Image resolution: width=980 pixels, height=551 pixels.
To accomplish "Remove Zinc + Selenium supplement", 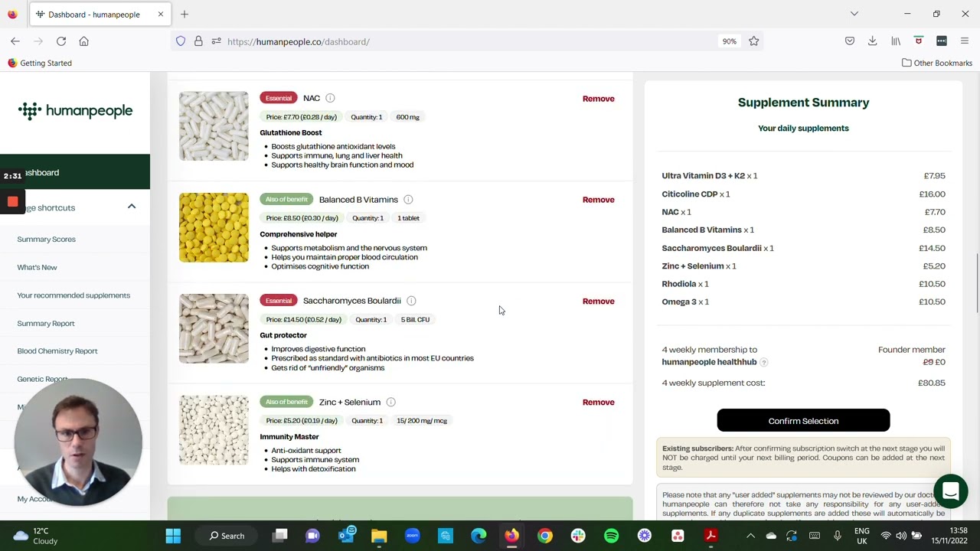I will pyautogui.click(x=598, y=403).
